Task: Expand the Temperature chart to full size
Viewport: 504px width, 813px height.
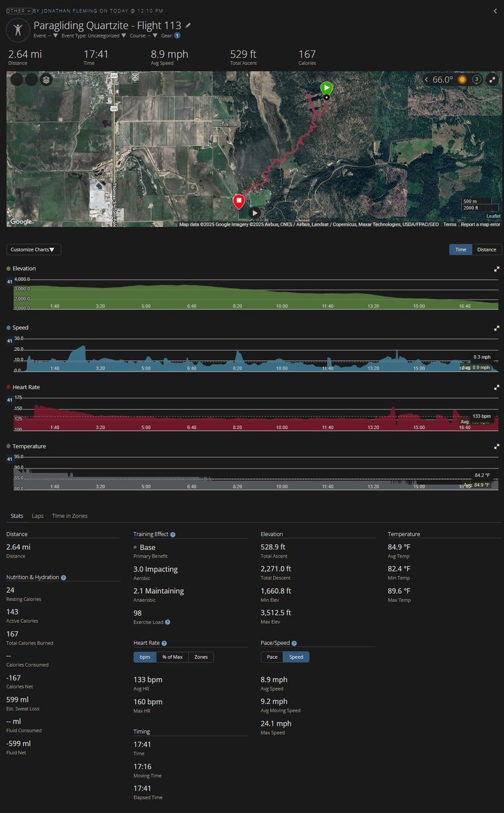Action: 497,446
